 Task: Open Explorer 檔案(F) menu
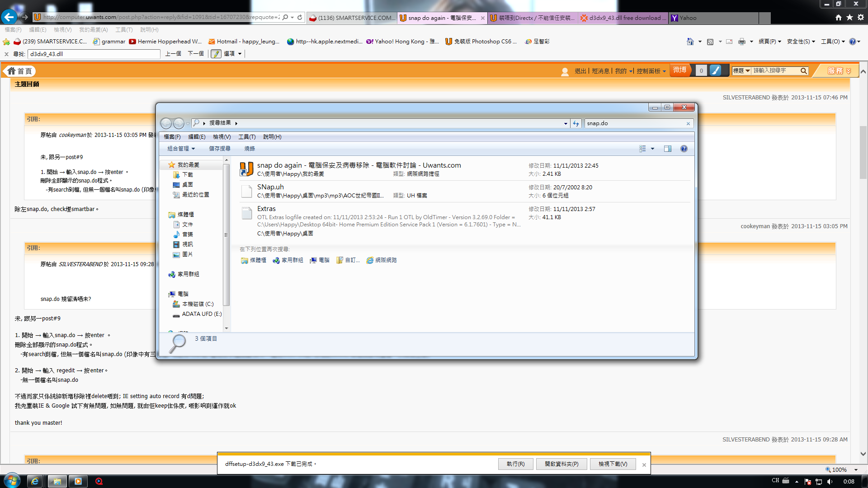point(172,137)
